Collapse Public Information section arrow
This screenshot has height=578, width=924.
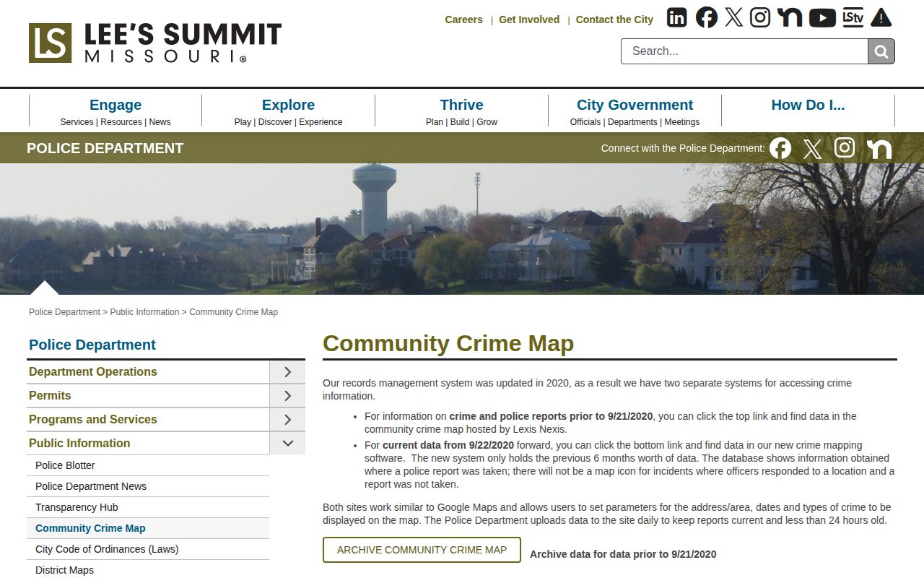pos(287,444)
